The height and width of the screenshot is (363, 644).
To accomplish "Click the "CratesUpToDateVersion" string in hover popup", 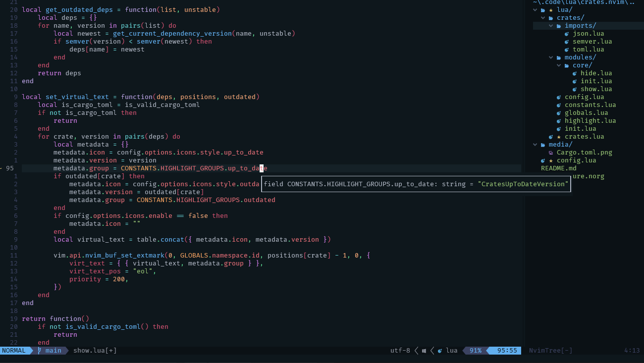I will click(523, 184).
